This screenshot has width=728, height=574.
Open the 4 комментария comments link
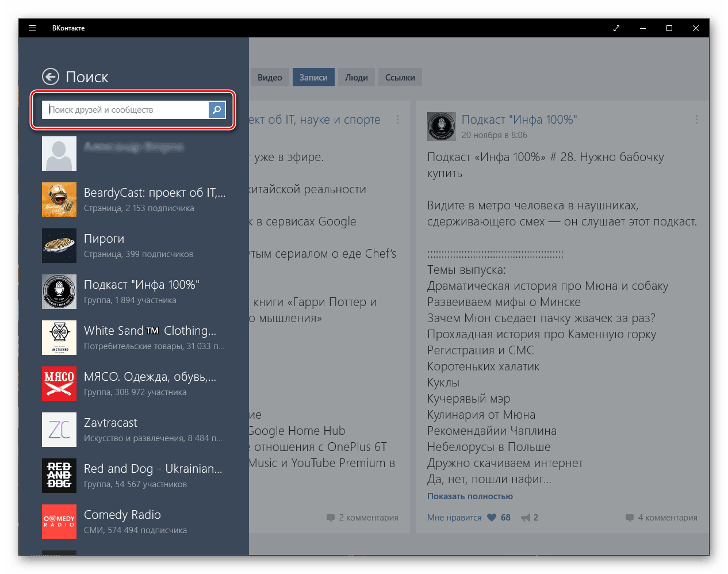[x=667, y=518]
